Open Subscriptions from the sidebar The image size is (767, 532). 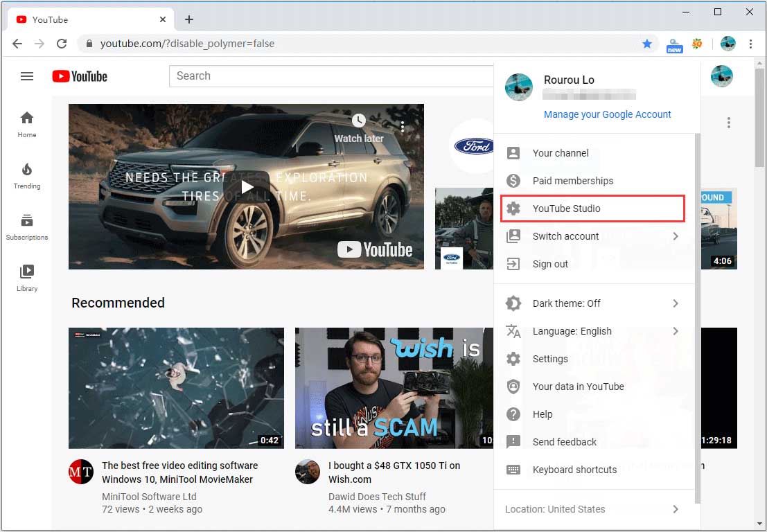[x=27, y=227]
